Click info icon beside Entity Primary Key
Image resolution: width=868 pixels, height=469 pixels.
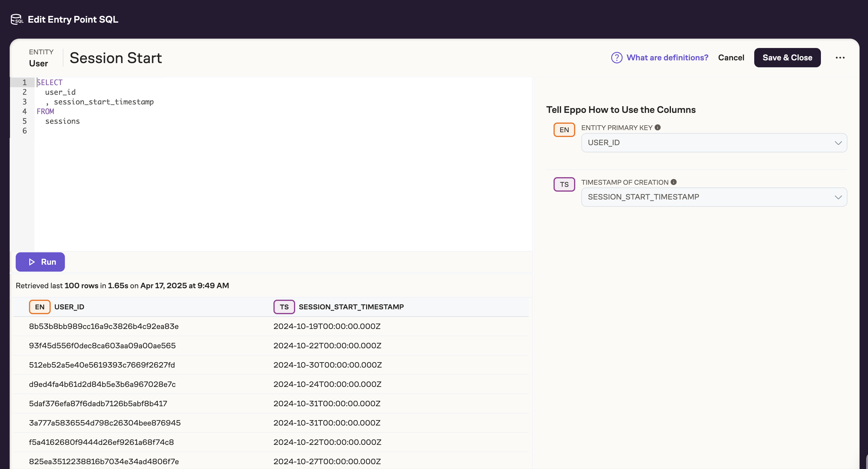click(657, 127)
